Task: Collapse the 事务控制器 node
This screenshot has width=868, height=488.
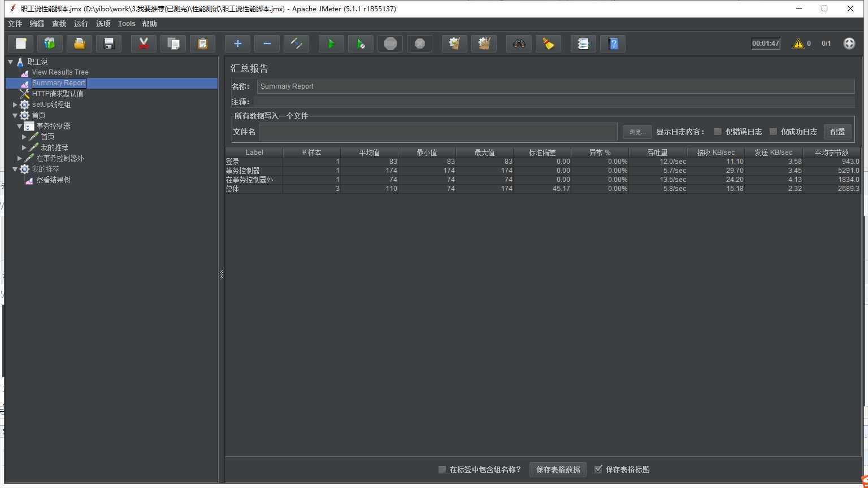Action: (x=20, y=126)
